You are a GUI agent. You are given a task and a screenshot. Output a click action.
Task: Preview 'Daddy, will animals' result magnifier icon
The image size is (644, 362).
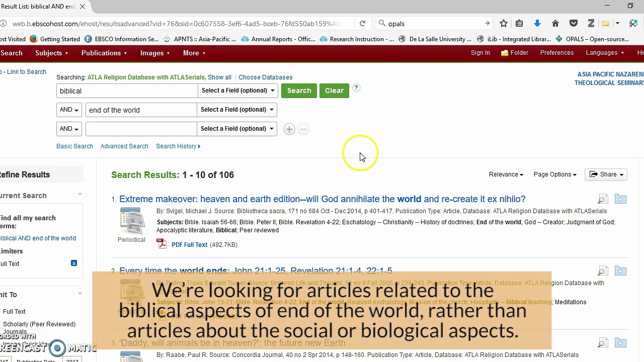(602, 343)
